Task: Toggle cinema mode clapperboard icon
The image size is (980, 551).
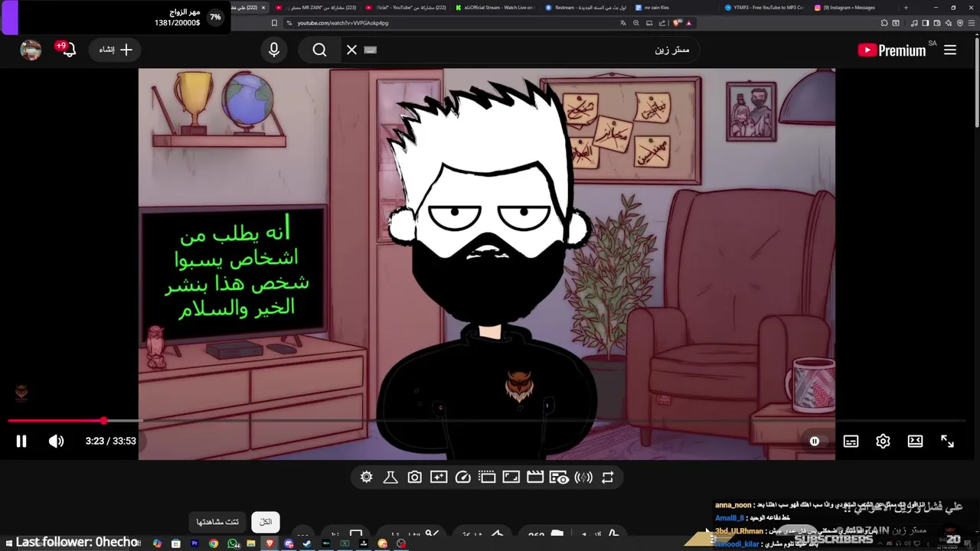Action: click(x=535, y=477)
